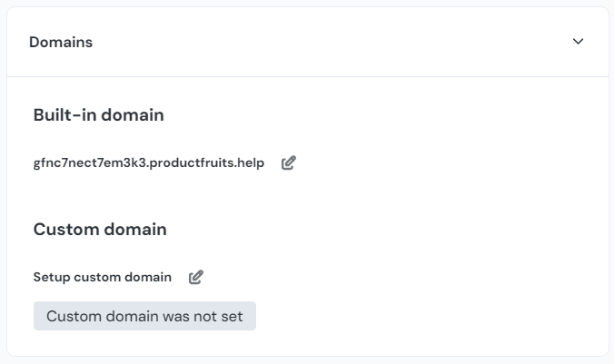Screen dimensions: 614x364
Task: Edit the built-in subdomain using its edit icon
Action: point(289,163)
